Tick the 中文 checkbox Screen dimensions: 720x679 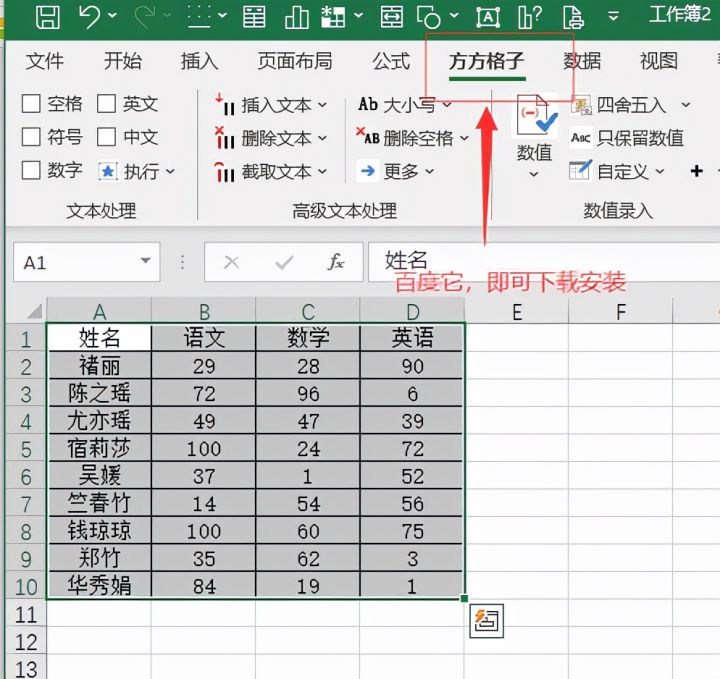point(106,137)
